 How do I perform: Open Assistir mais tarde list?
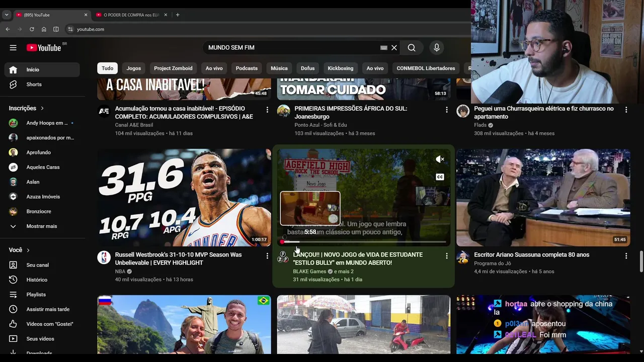(x=42, y=309)
